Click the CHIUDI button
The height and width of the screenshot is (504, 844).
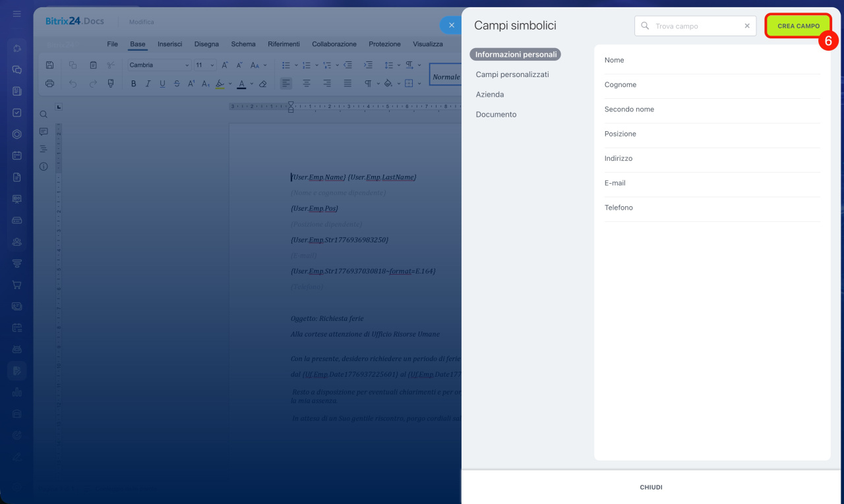[651, 488]
